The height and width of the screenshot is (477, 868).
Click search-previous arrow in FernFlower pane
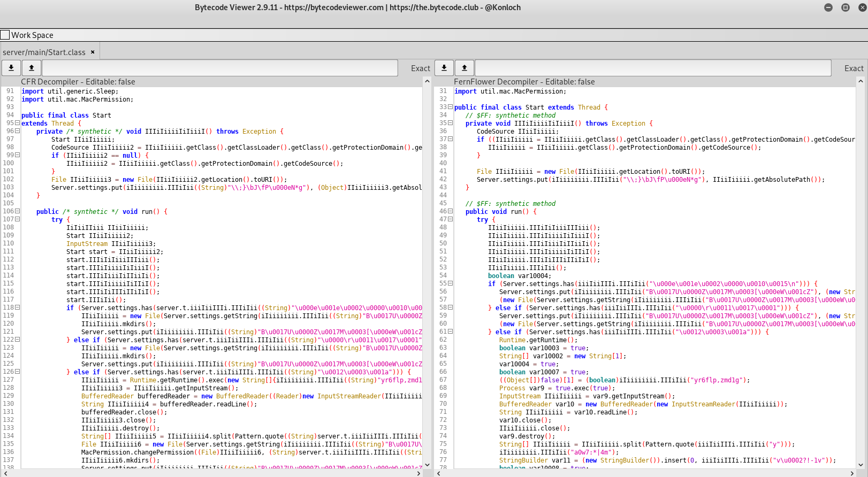click(465, 68)
